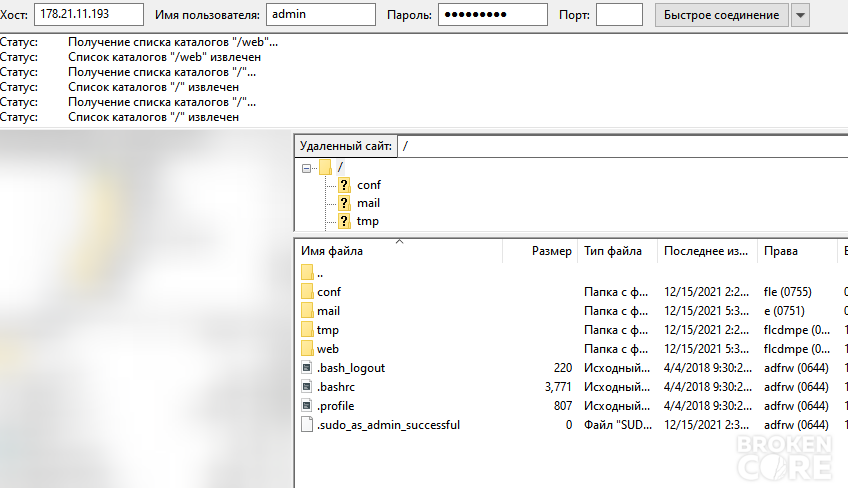The height and width of the screenshot is (488, 848).
Task: Sort by the Имя файла column header
Action: (x=399, y=251)
